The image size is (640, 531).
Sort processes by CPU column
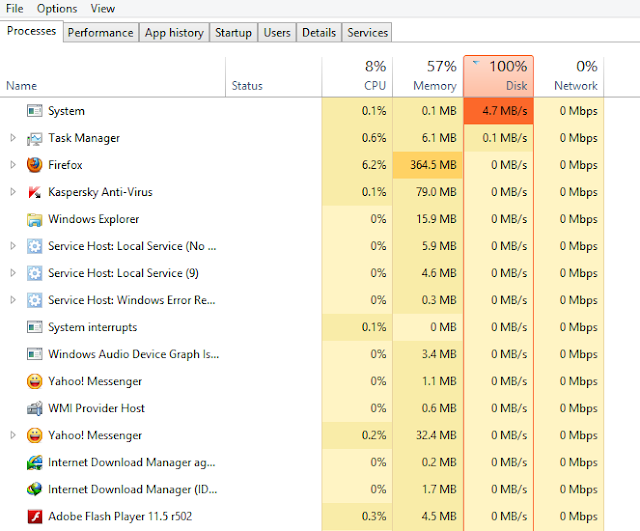click(x=357, y=77)
